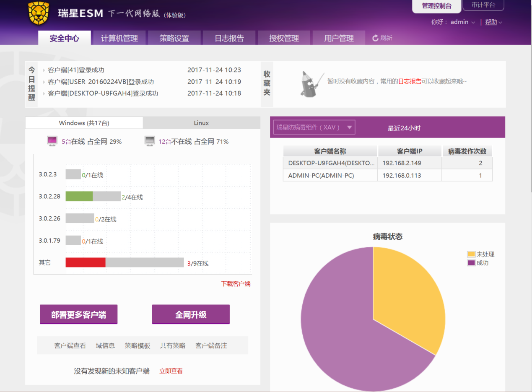Click the red bar for 其它 clients
The height and width of the screenshot is (392, 532).
(86, 262)
